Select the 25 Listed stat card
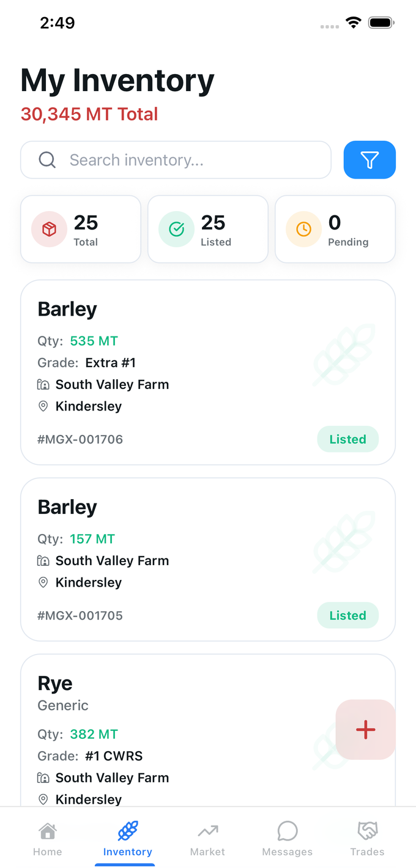Screen dimensions: 416x868 click(208, 229)
